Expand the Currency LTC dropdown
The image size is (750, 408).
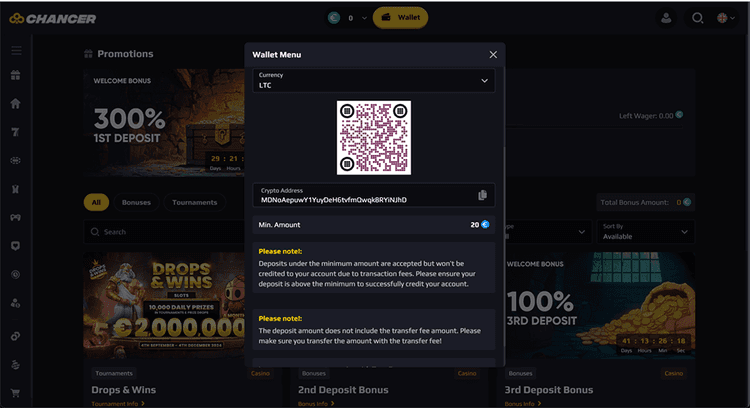tap(374, 80)
